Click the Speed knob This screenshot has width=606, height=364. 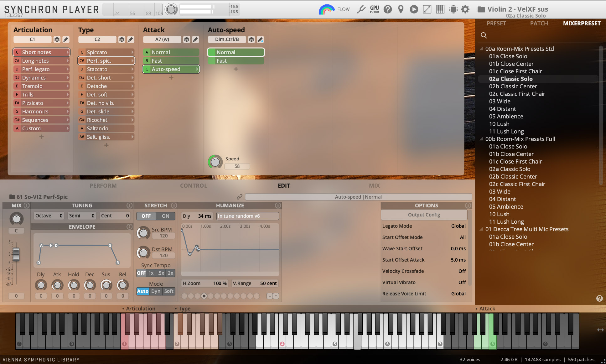click(215, 162)
